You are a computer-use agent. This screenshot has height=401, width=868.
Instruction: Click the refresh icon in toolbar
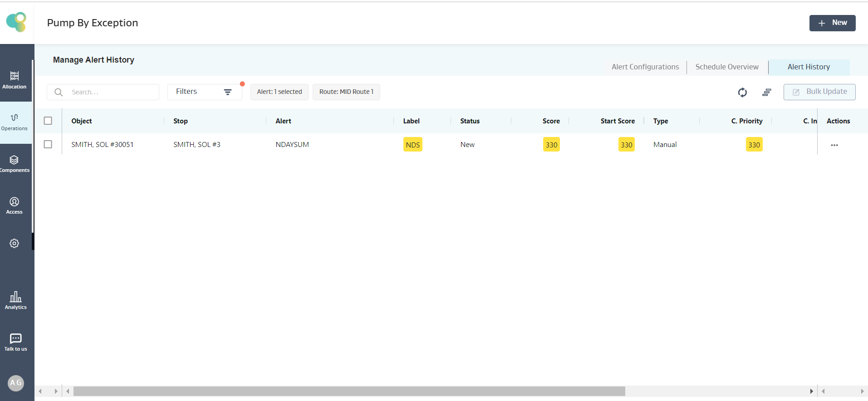coord(742,93)
